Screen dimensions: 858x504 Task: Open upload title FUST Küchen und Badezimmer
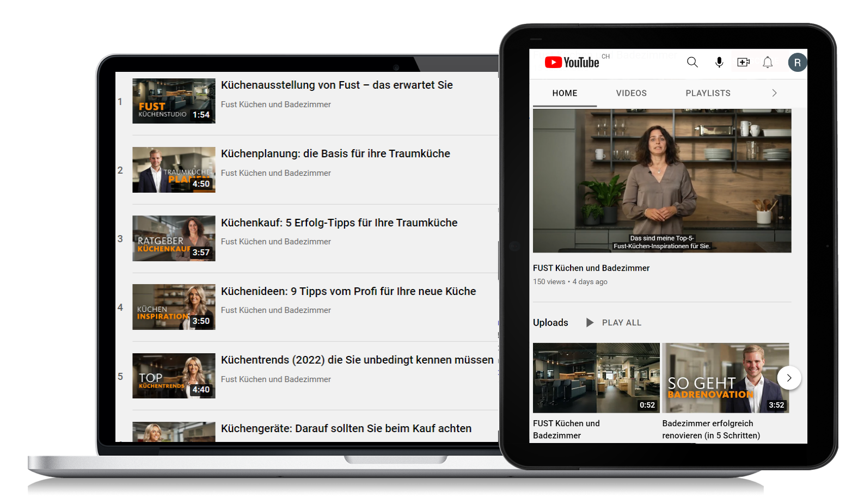(566, 429)
